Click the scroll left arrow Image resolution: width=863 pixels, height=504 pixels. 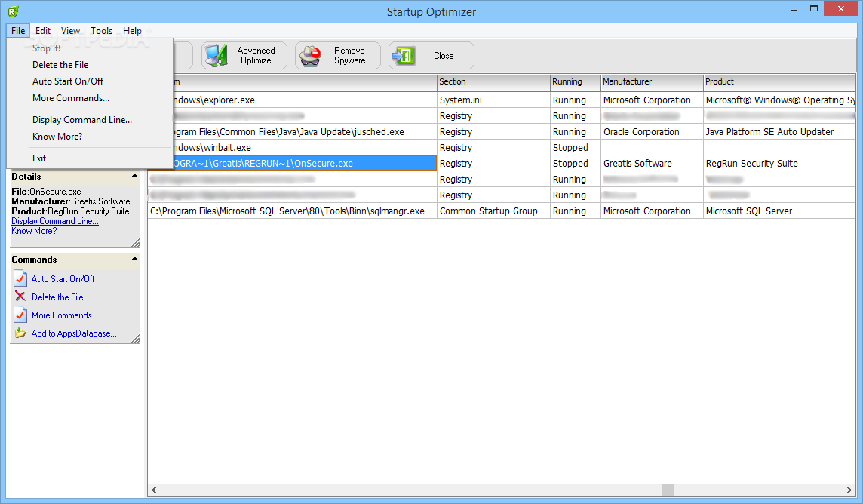(x=154, y=490)
